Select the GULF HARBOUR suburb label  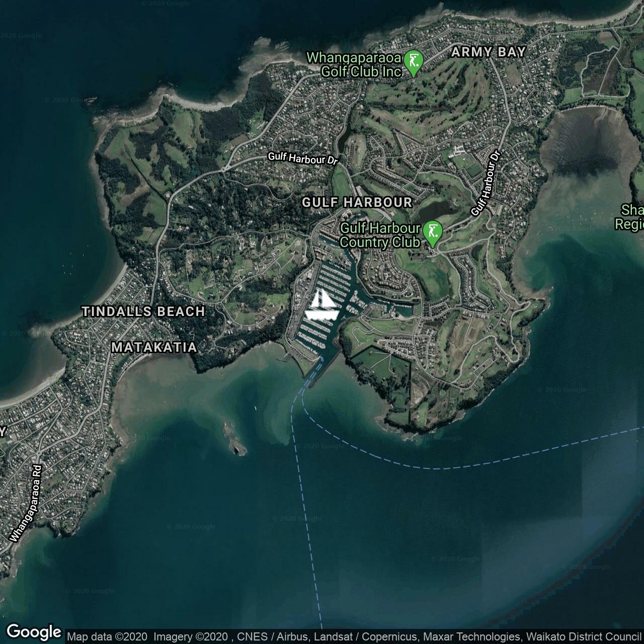(x=357, y=202)
